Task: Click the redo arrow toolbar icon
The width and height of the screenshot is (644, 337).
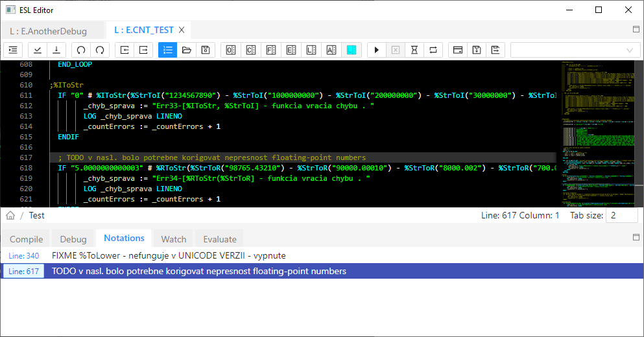Action: [x=99, y=50]
